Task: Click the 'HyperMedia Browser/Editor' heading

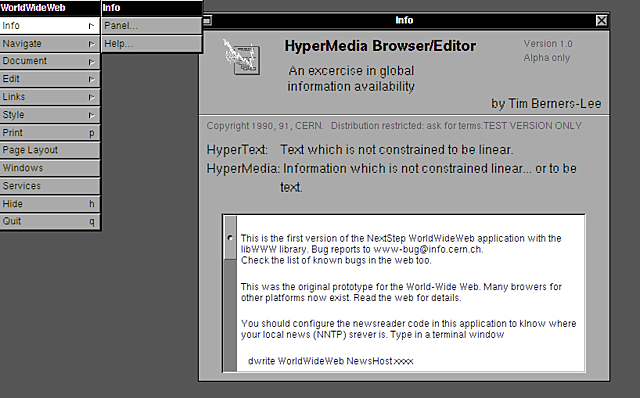Action: pos(380,46)
